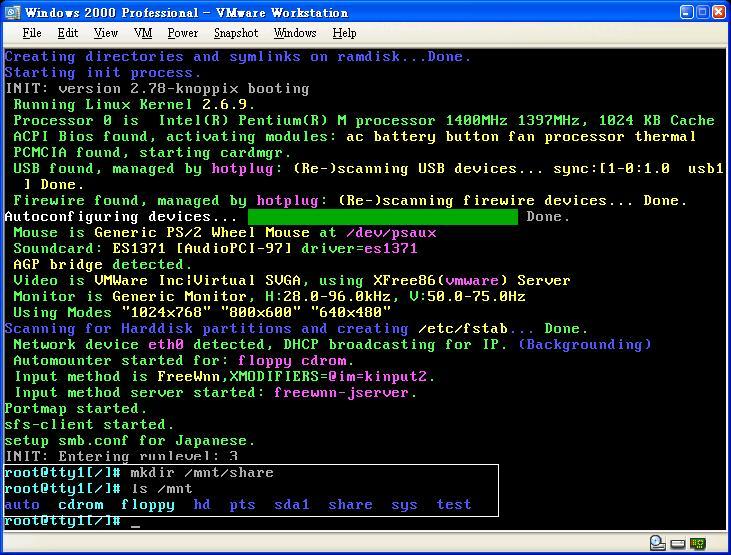731x555 pixels.
Task: Click the VMware icon in title bar
Action: tap(12, 12)
